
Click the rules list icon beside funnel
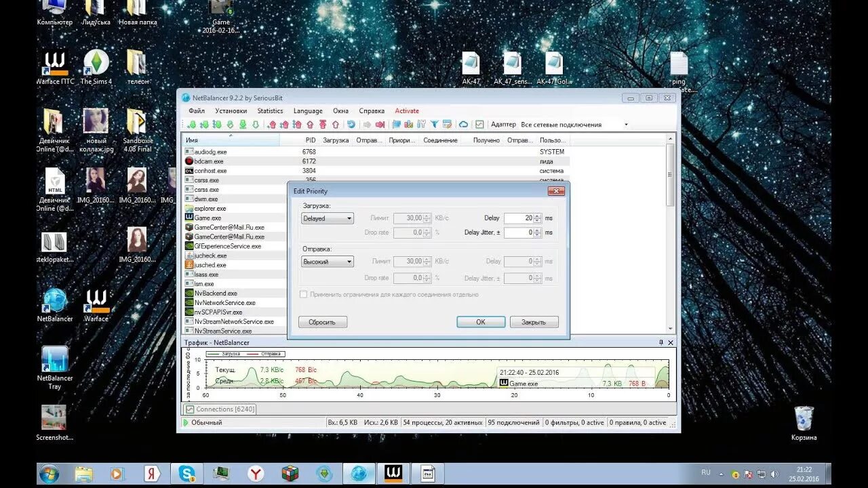pyautogui.click(x=448, y=125)
